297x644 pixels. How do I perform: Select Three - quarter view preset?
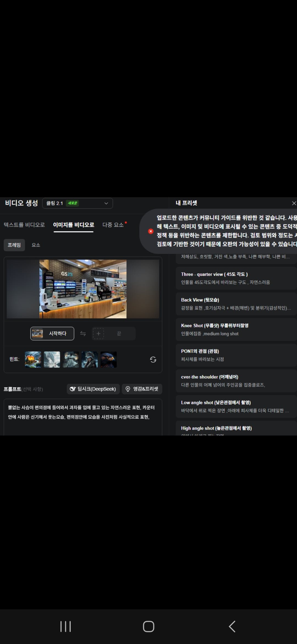coord(236,278)
